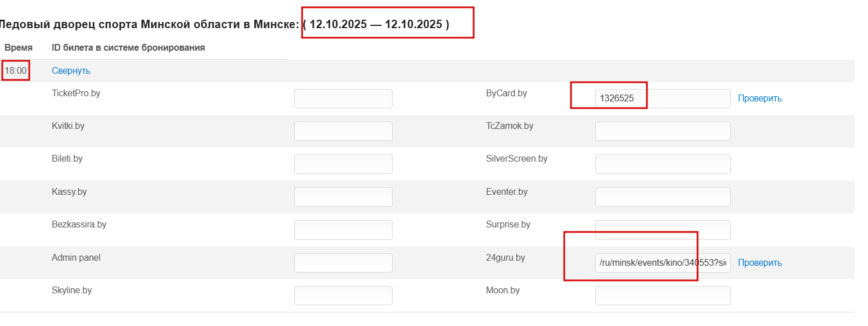868x326 pixels.
Task: Focus the Surprise.by ID field
Action: point(663,230)
